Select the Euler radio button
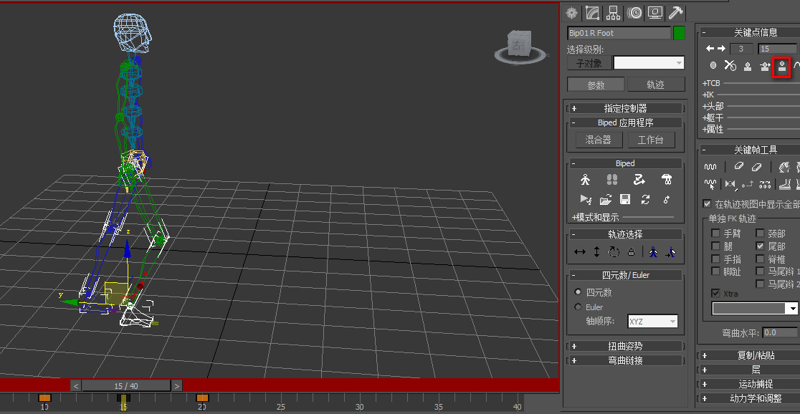This screenshot has width=802, height=416. [x=578, y=307]
